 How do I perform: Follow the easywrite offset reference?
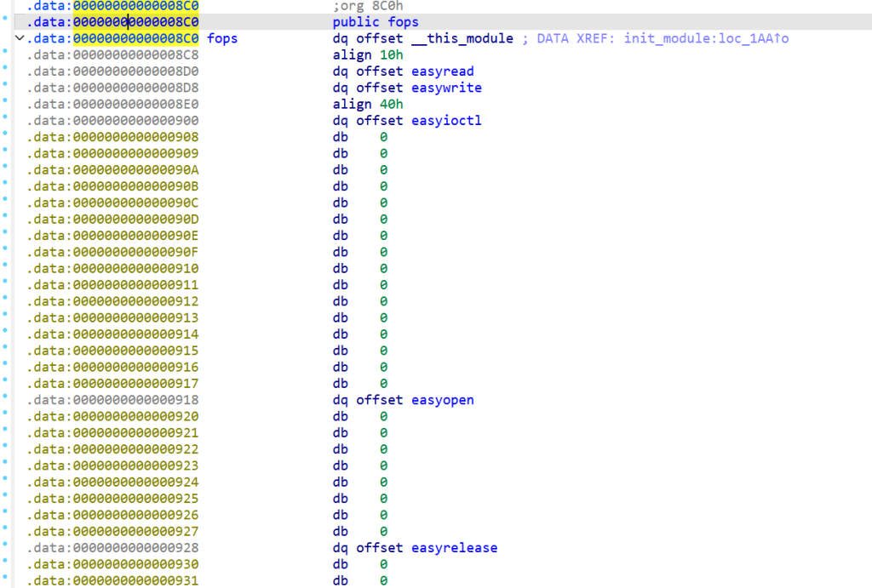(x=446, y=88)
